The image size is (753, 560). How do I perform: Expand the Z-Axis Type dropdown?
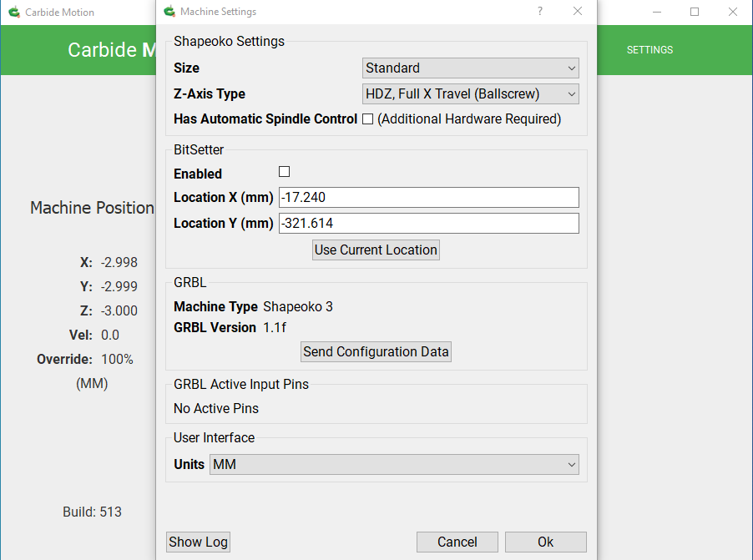pos(470,93)
